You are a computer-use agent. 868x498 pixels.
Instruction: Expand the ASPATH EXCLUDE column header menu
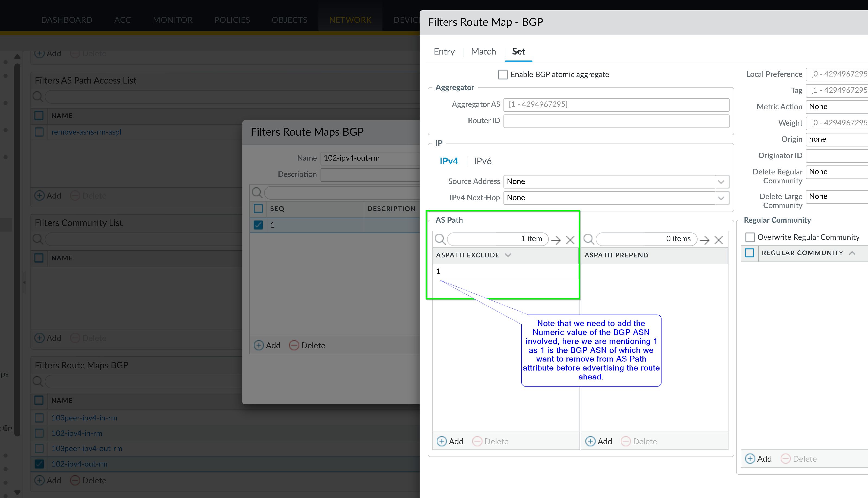508,255
